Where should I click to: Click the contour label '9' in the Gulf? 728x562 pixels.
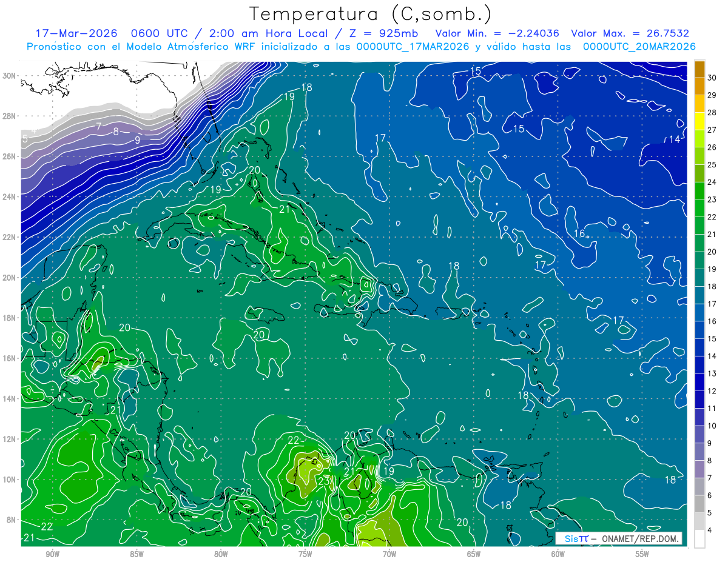[138, 140]
